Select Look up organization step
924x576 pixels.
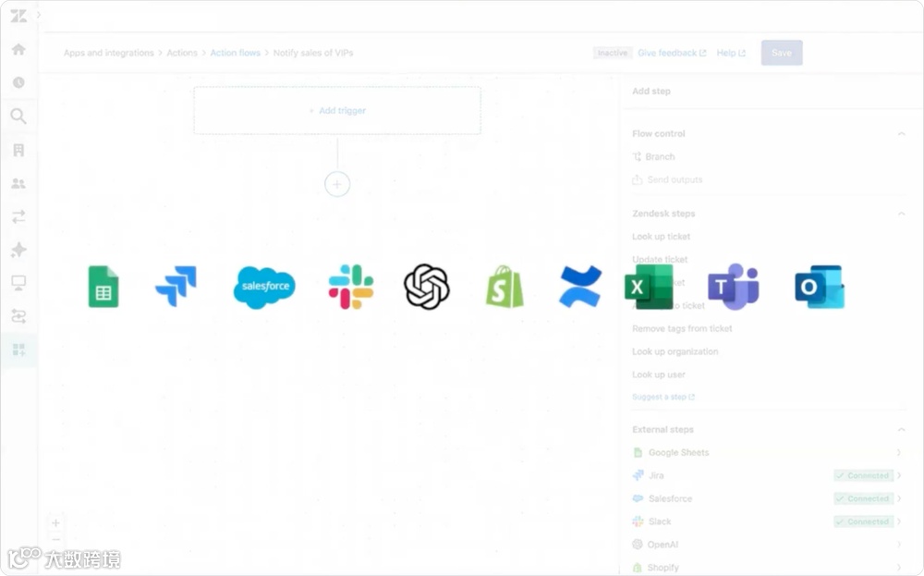coord(675,351)
